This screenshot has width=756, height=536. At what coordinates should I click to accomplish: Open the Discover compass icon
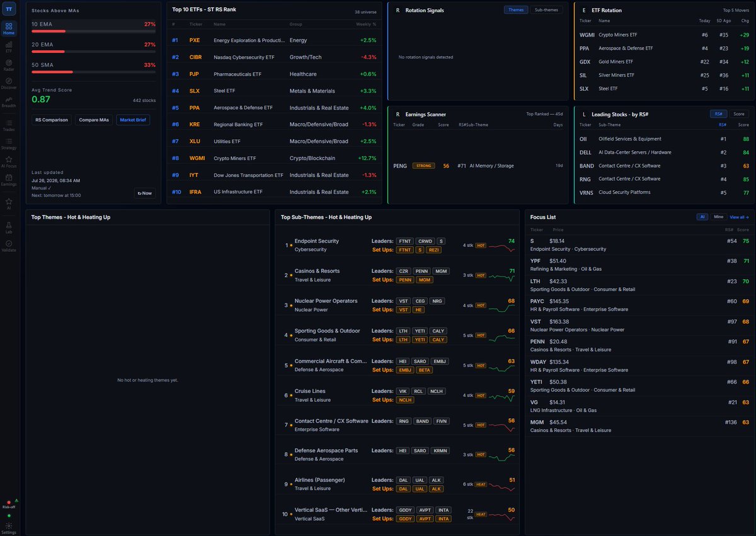point(9,83)
